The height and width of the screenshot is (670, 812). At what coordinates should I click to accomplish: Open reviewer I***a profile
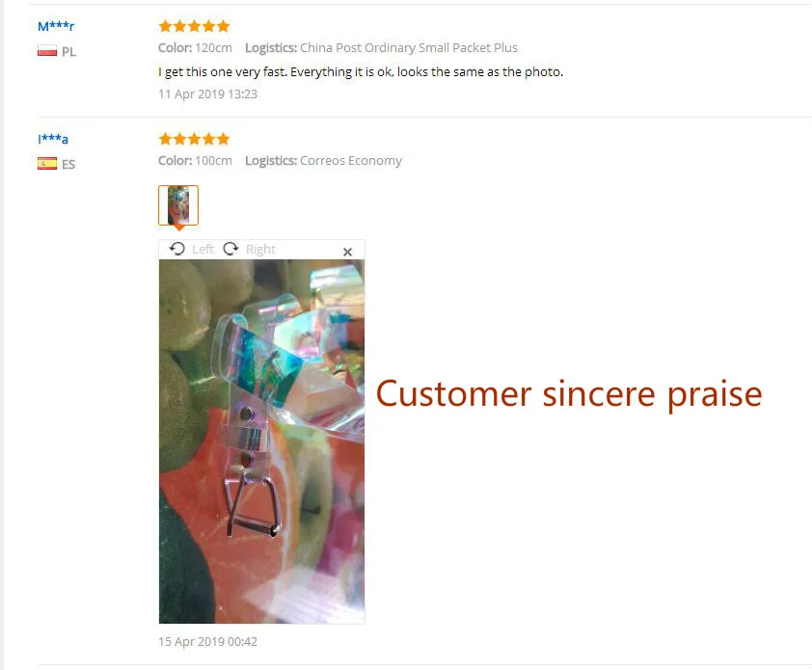pyautogui.click(x=53, y=139)
